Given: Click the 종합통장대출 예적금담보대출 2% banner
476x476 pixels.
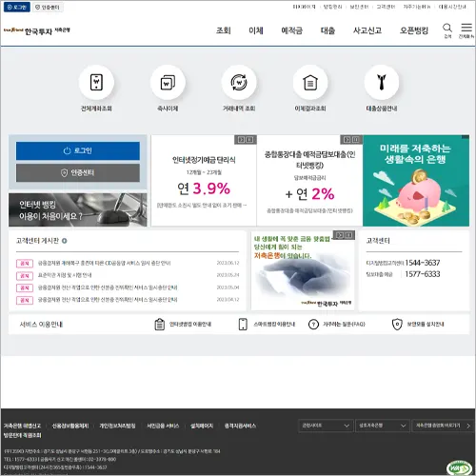Looking at the screenshot, I should [x=309, y=181].
